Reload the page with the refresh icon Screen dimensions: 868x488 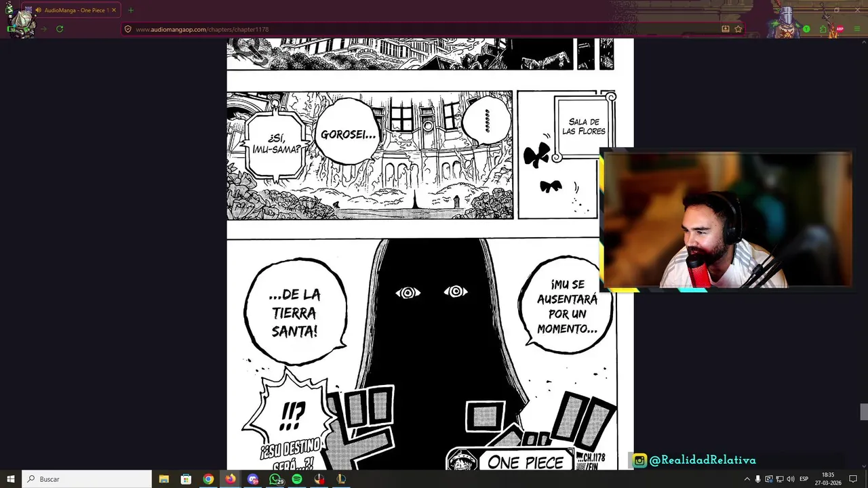tap(60, 29)
